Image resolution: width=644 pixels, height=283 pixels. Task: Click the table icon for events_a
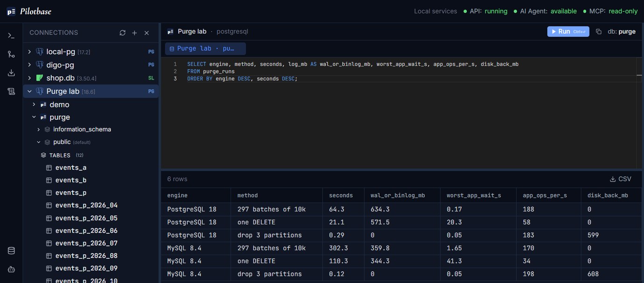[x=49, y=167]
